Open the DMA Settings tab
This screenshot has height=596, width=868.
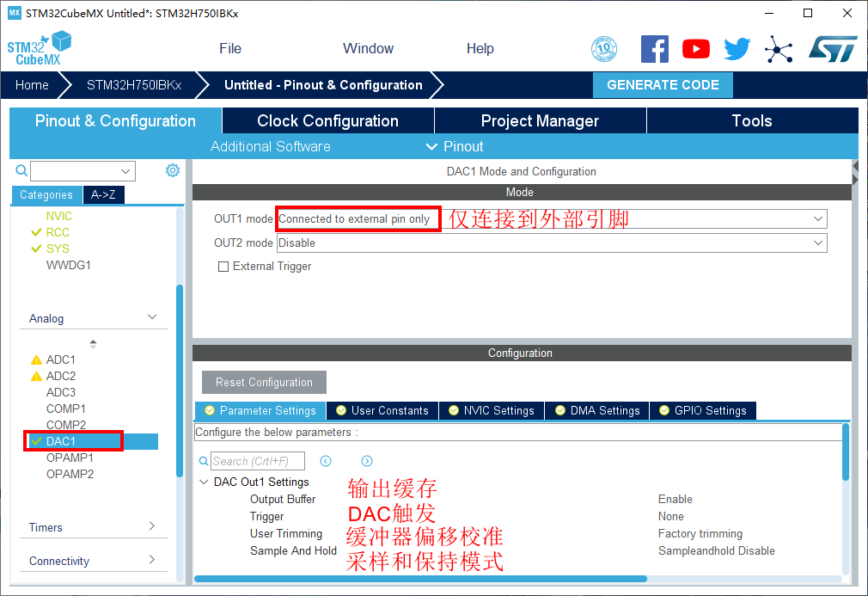(597, 411)
